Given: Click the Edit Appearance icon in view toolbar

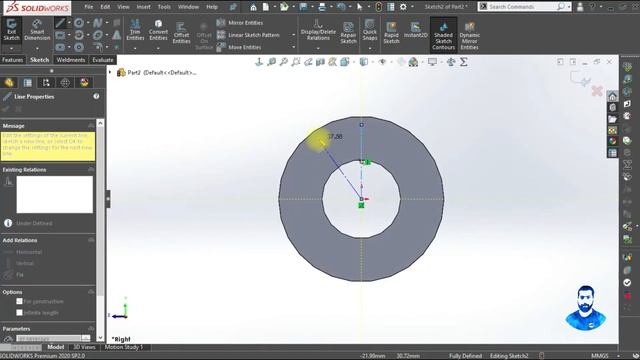Looking at the screenshot, I should (401, 62).
